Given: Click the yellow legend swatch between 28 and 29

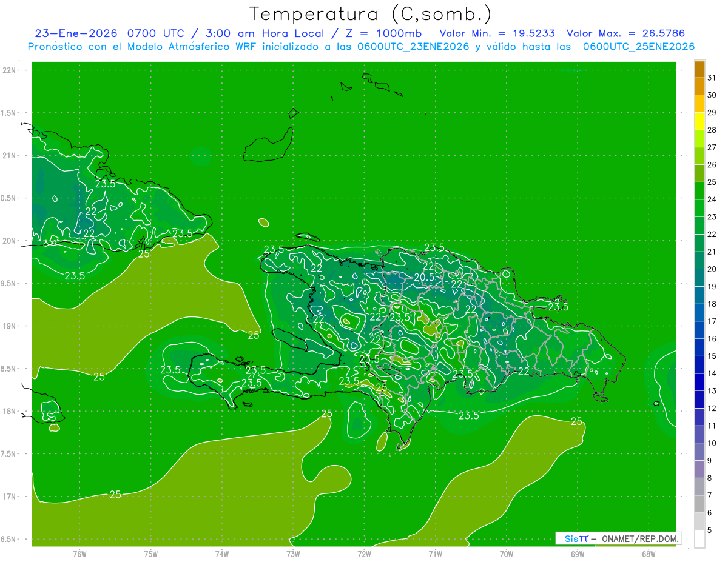Looking at the screenshot, I should coord(700,121).
